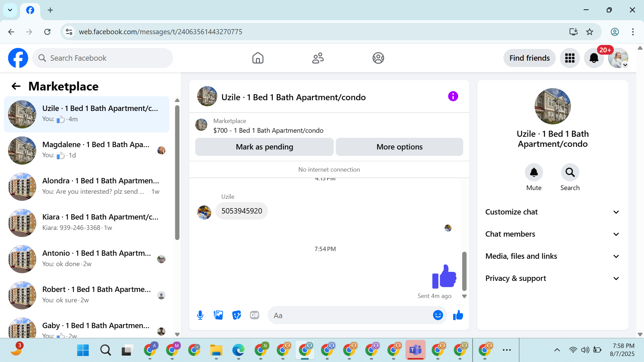Open the Facebook menu grid icon
644x362 pixels.
(570, 58)
